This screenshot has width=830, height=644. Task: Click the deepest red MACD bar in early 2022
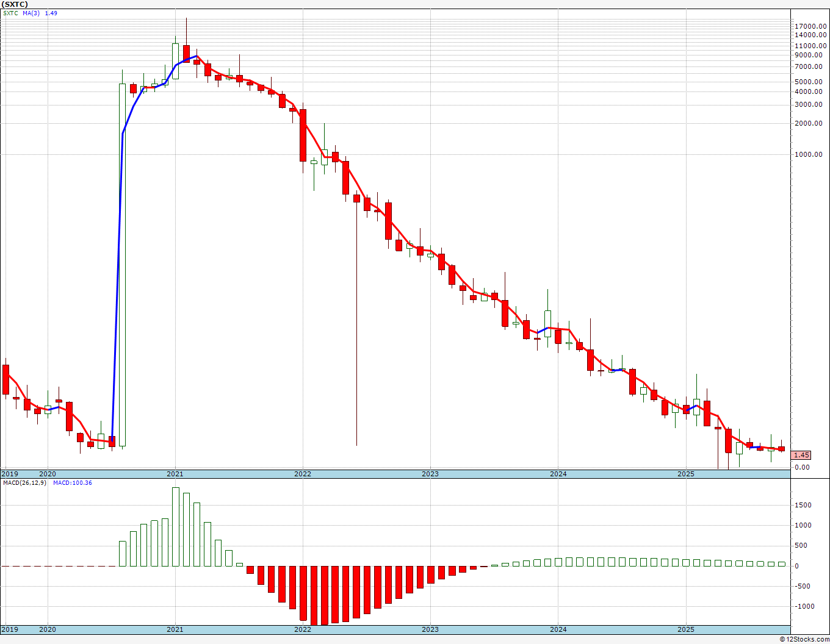pos(314,596)
